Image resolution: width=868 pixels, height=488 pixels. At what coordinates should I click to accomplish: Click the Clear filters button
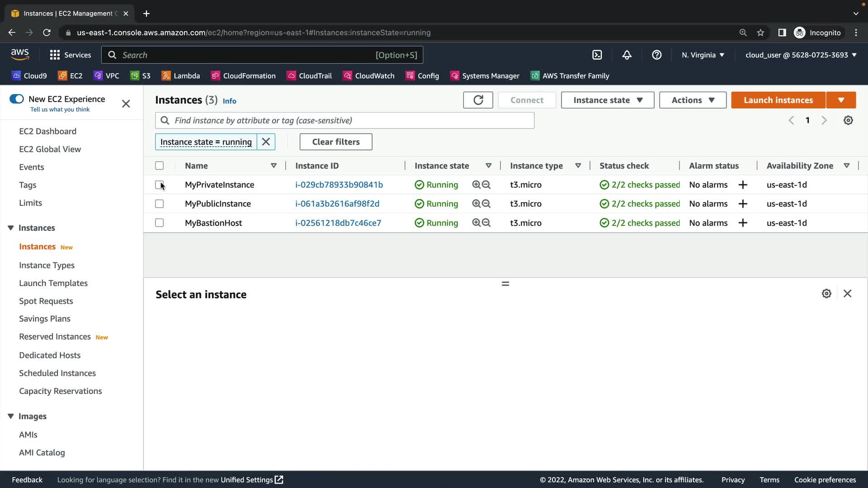[x=335, y=142]
